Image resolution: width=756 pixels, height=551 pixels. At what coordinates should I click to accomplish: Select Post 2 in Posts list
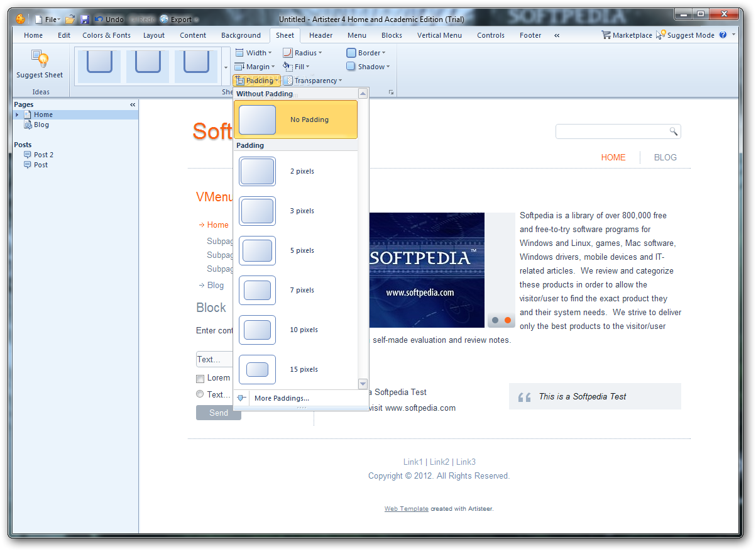point(43,155)
